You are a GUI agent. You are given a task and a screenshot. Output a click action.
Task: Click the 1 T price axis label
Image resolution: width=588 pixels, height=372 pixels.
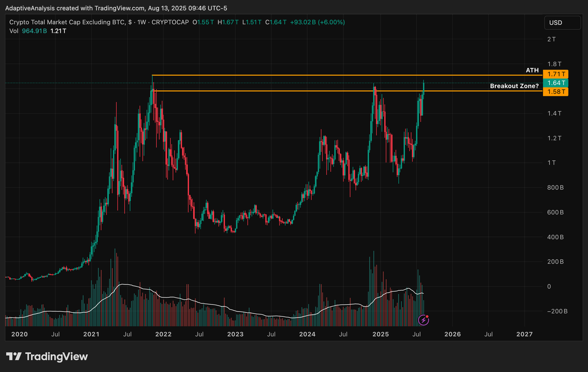pyautogui.click(x=552, y=163)
